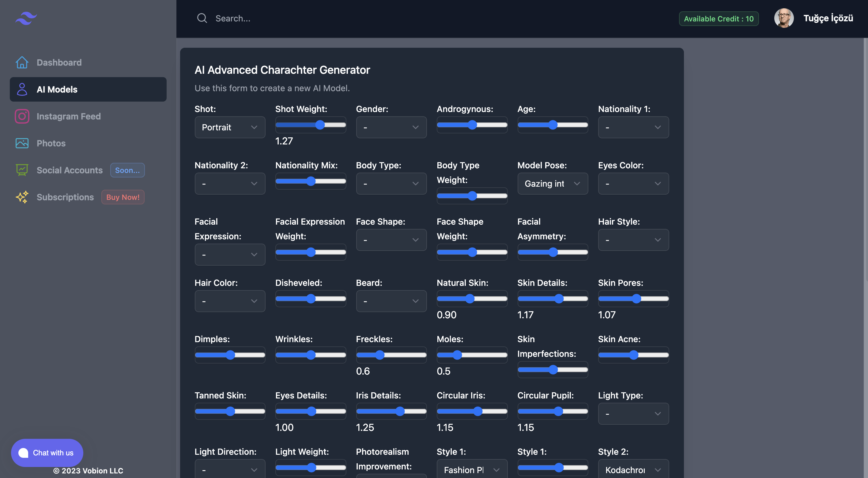Image resolution: width=868 pixels, height=478 pixels.
Task: Click the Tailwind wave logo
Action: (x=26, y=18)
